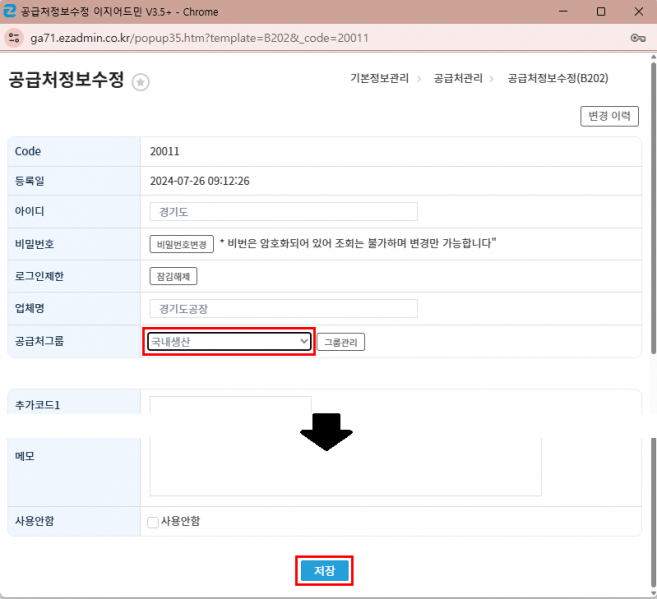Open the 공급처그룹 dropdown showing 국내생산
This screenshot has height=599, width=657.
(x=229, y=342)
